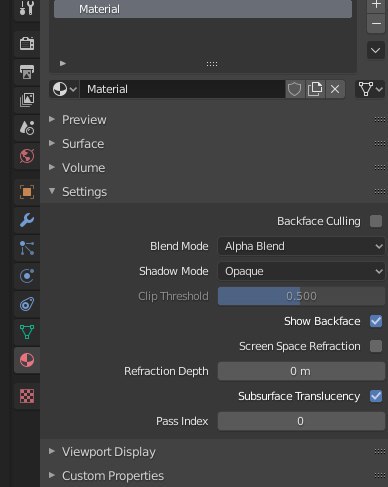
Task: Click the new material duplicate button
Action: pyautogui.click(x=315, y=89)
